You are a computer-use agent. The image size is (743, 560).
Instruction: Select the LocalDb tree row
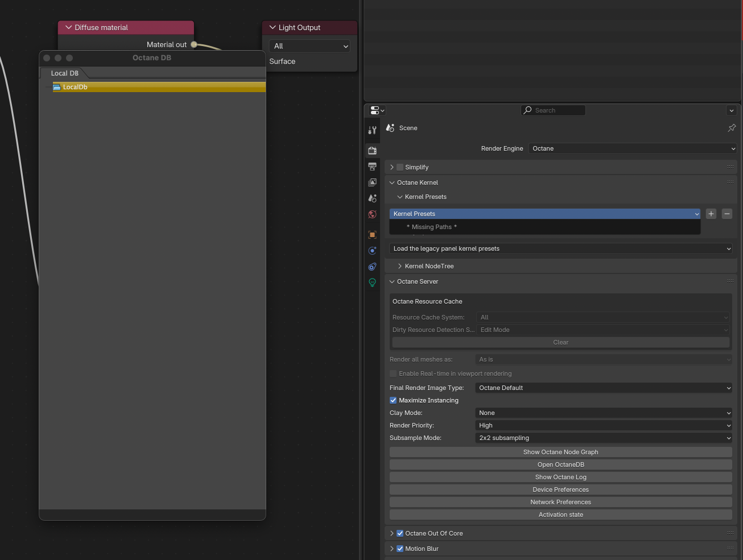(x=159, y=87)
